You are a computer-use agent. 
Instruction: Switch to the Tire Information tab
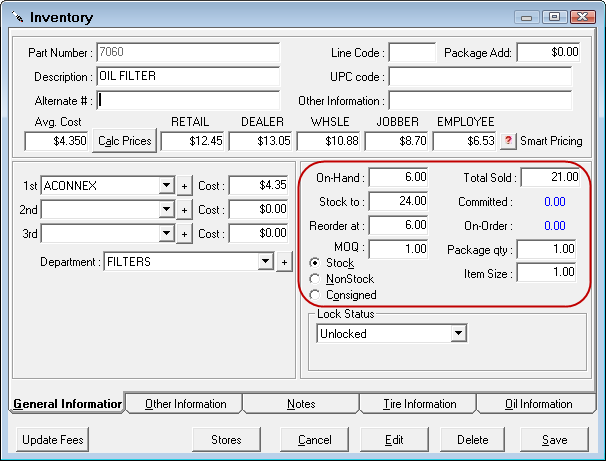point(419,404)
